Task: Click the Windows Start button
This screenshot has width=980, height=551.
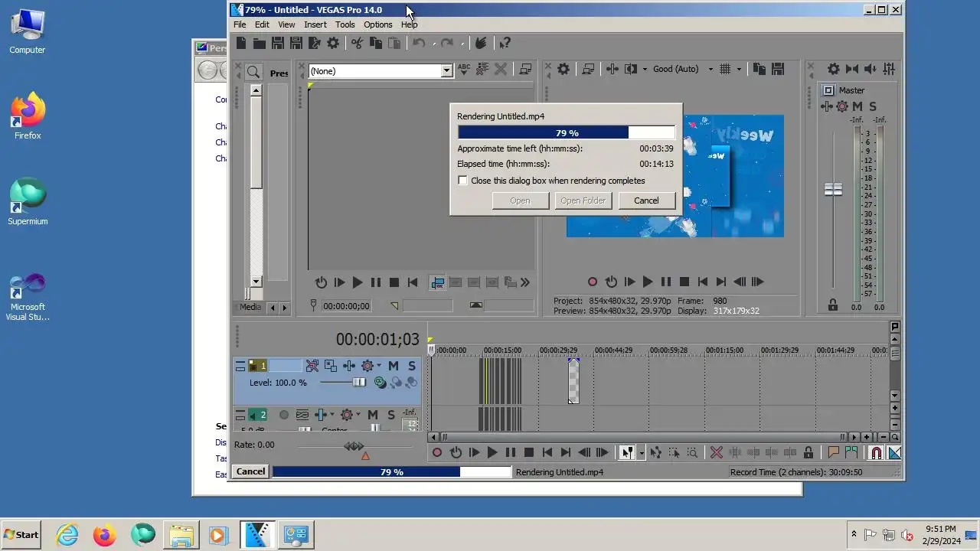Action: point(21,534)
